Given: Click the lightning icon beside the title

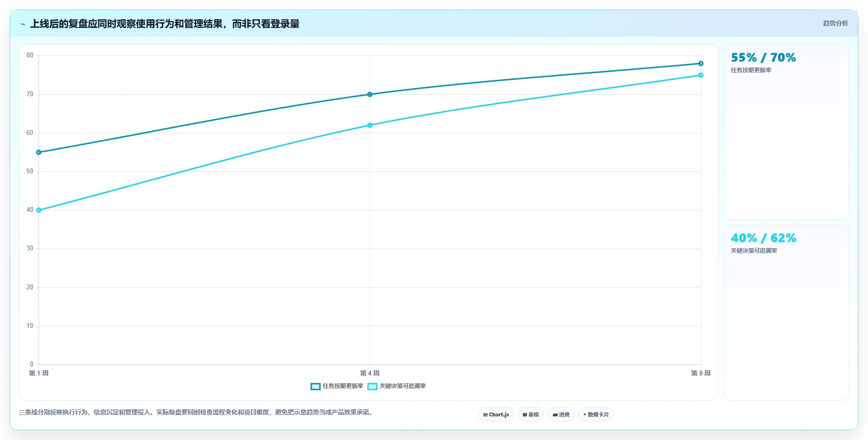Looking at the screenshot, I should 23,24.
